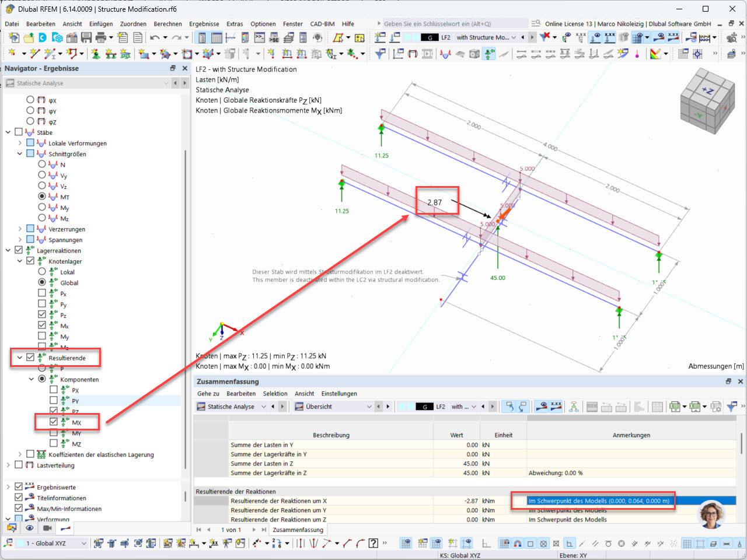Viewport: 747px width, 560px height.
Task: Select the new line tool icon
Action: tap(34, 54)
